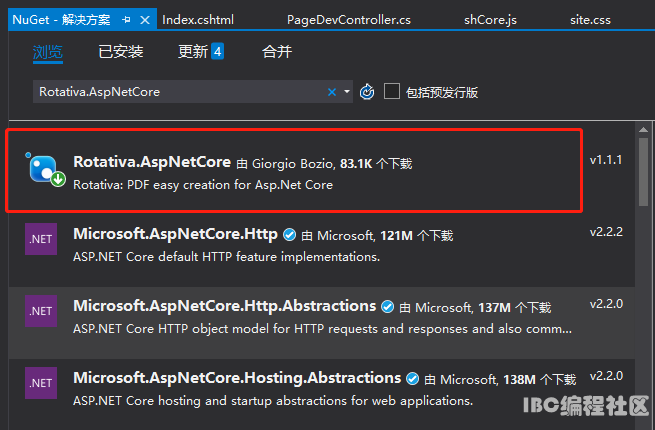Select the Rotativa.AspNetCore package name
655x430 pixels.
[x=152, y=162]
